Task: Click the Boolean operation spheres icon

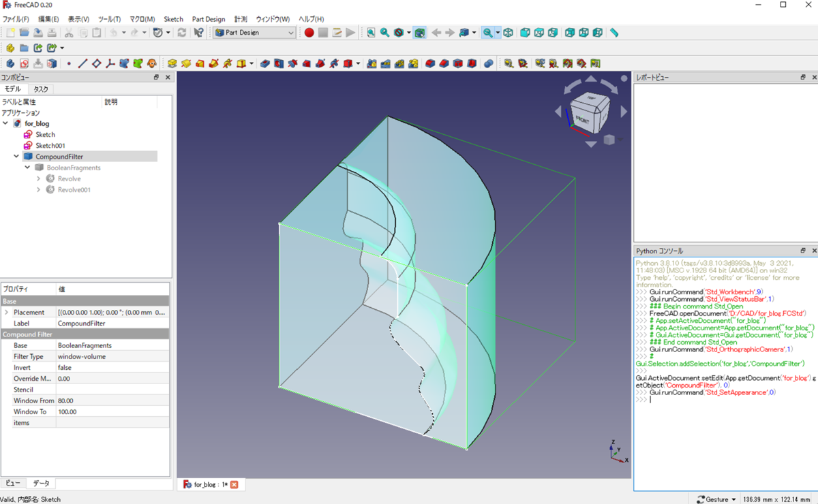Action: click(x=489, y=63)
